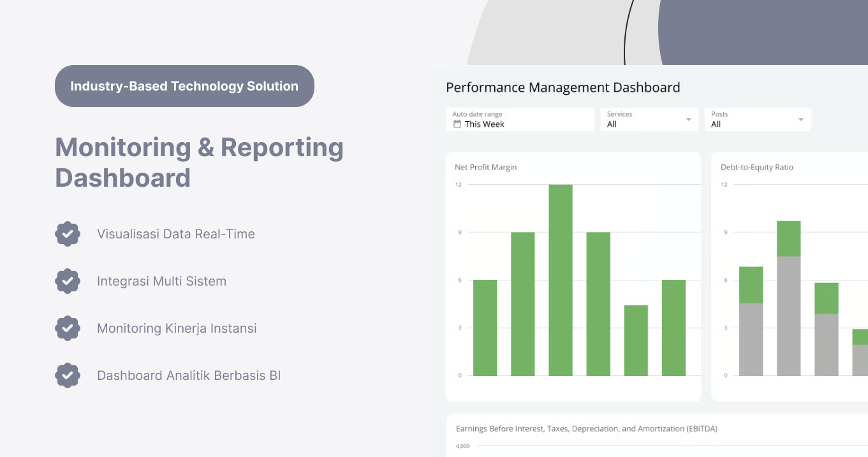Open the Services dropdown
The image size is (868, 457).
click(x=688, y=119)
